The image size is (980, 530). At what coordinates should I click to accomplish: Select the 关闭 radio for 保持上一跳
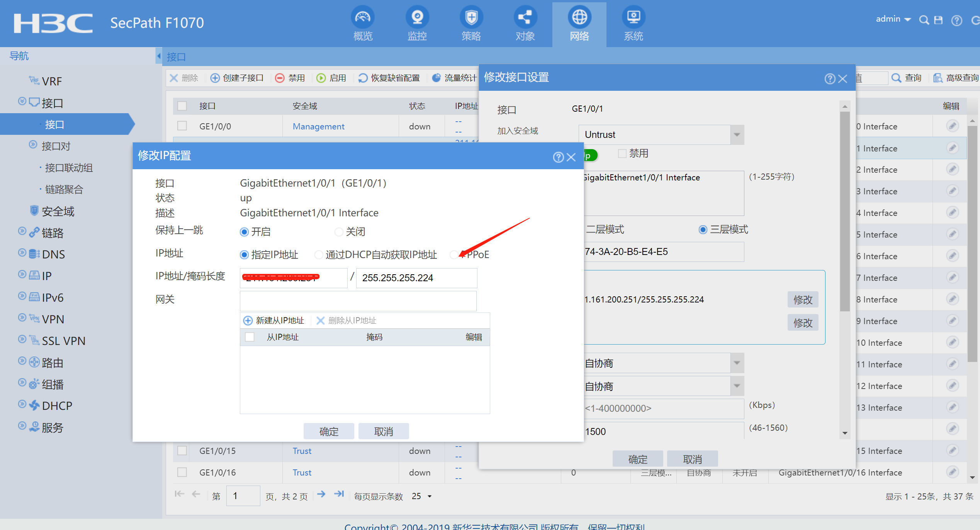[339, 232]
